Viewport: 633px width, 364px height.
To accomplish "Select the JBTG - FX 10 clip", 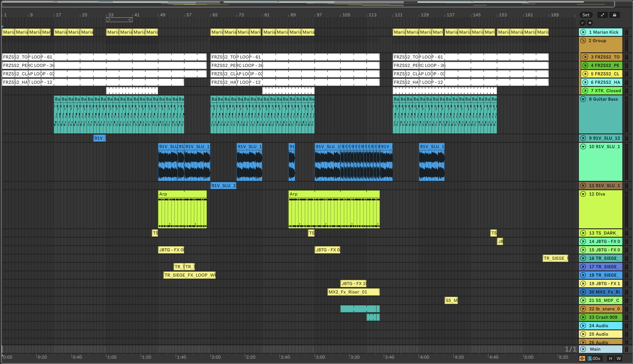I will click(353, 284).
